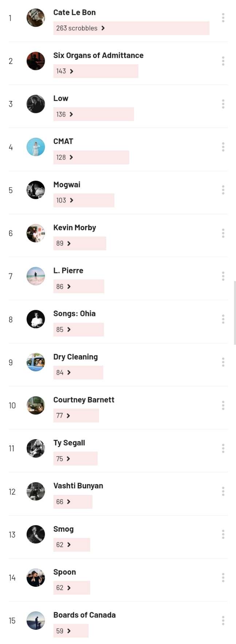Open the Dry Cleaning artist page
This screenshot has height=644, width=236.
coord(75,357)
